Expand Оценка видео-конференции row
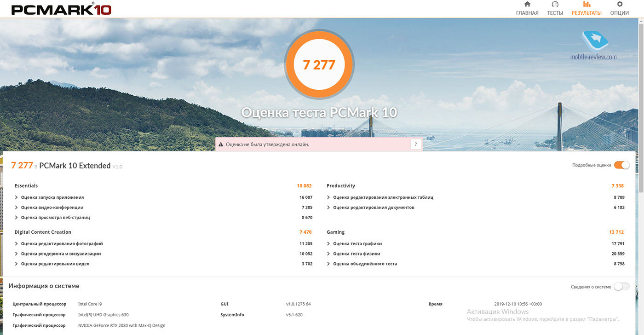Screen dimensions: 644x335 pyautogui.click(x=163, y=208)
